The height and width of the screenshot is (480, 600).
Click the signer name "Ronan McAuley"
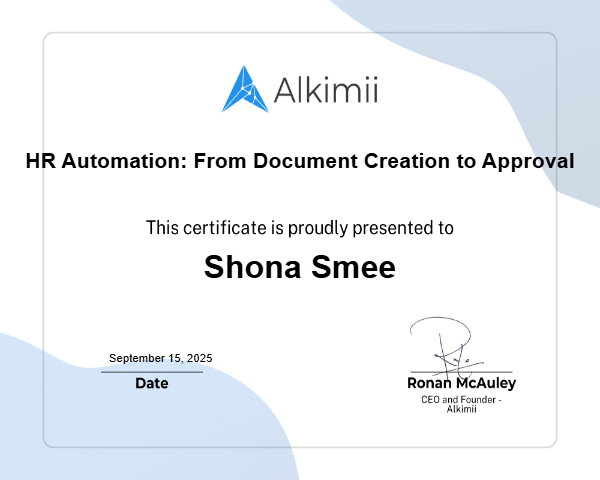(461, 383)
